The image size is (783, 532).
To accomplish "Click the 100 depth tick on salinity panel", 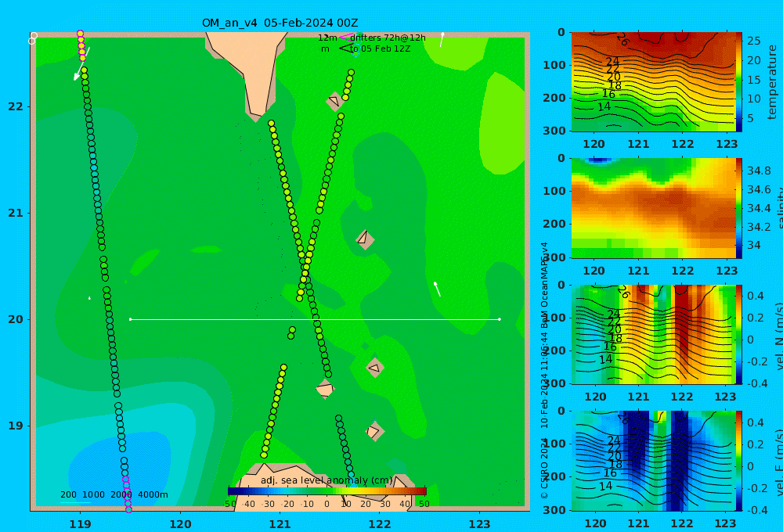I will (x=554, y=191).
